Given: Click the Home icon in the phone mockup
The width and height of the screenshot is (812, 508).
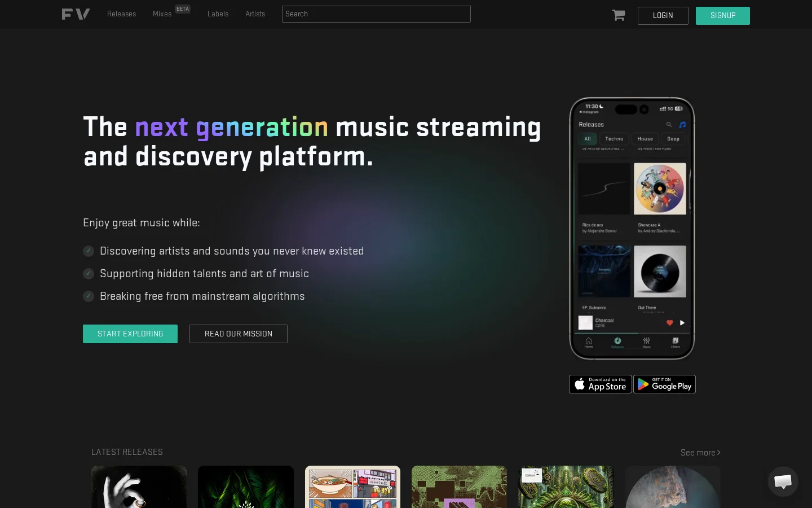Looking at the screenshot, I should coord(589,342).
